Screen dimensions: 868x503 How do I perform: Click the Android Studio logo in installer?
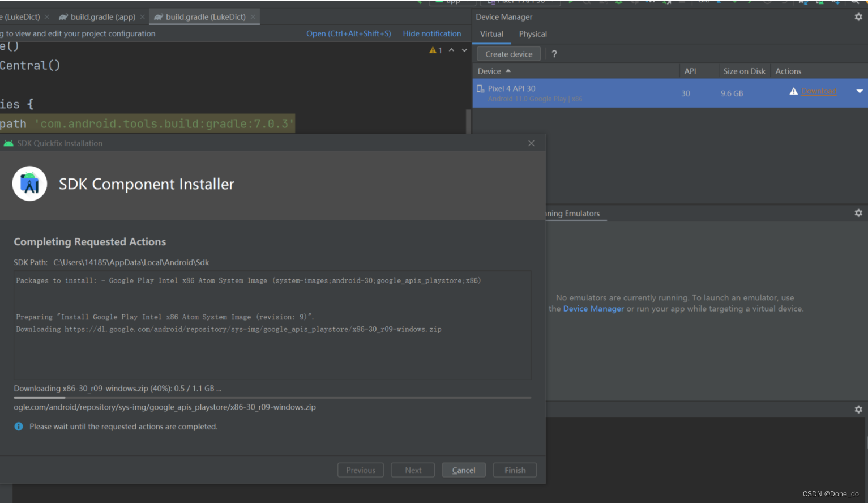[29, 184]
